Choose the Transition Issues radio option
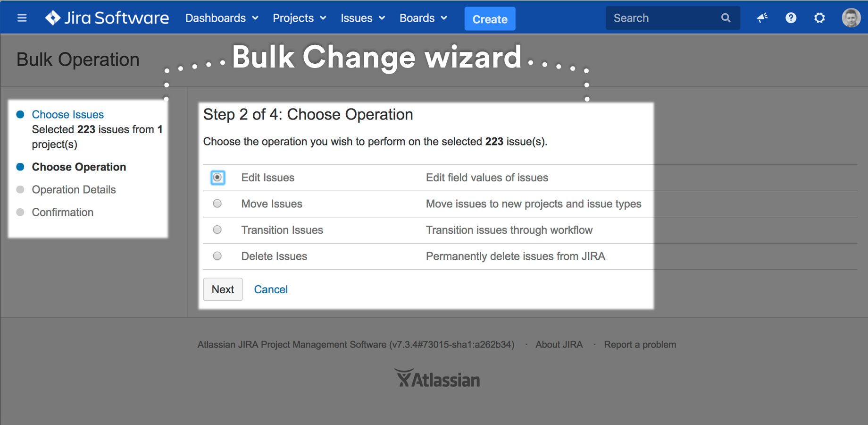This screenshot has width=868, height=425. pyautogui.click(x=217, y=230)
